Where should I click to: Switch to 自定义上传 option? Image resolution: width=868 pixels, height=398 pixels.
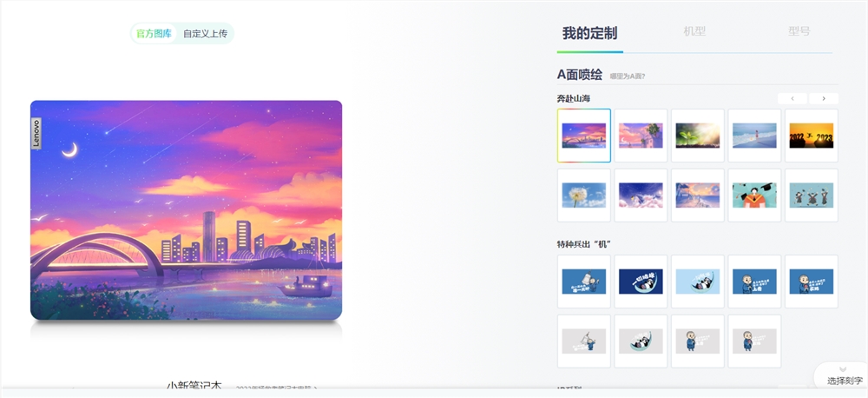pyautogui.click(x=206, y=33)
